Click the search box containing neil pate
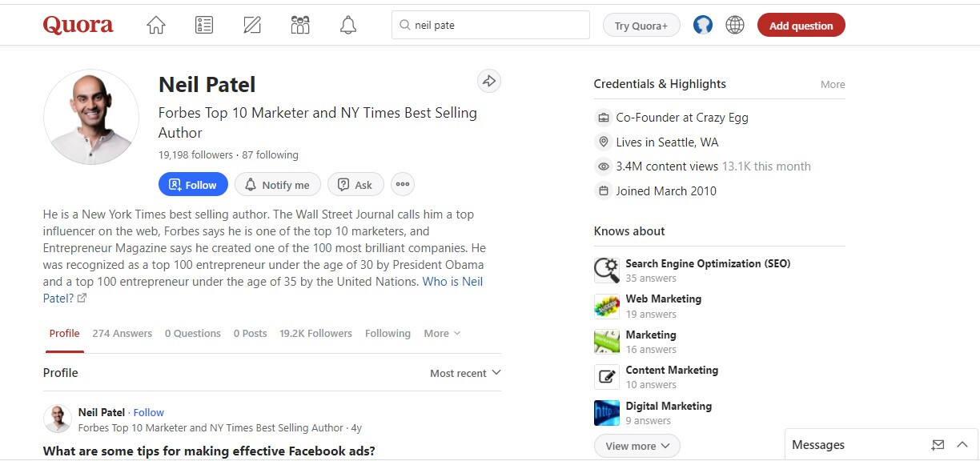 tap(491, 25)
